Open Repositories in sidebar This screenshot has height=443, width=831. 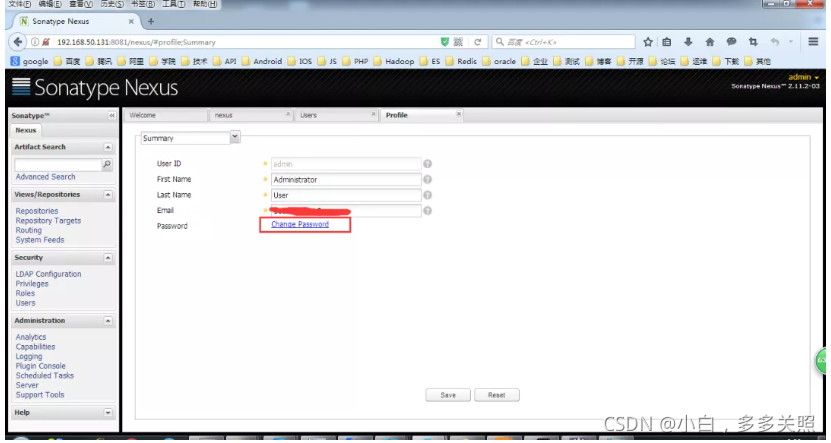click(x=37, y=211)
